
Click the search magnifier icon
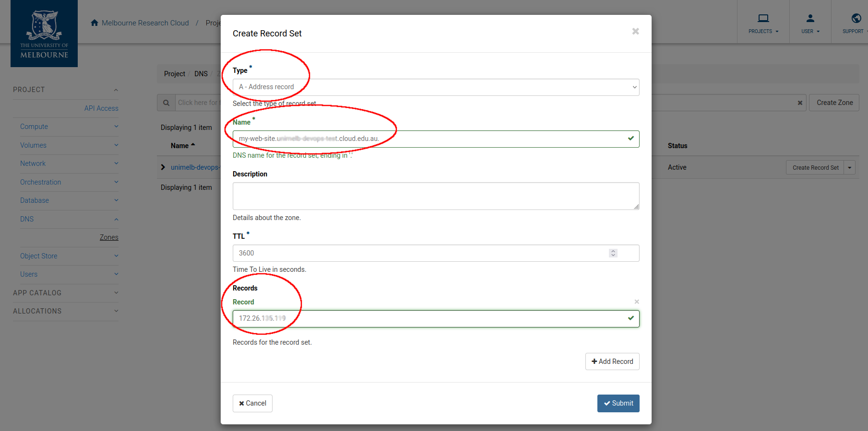coord(166,103)
